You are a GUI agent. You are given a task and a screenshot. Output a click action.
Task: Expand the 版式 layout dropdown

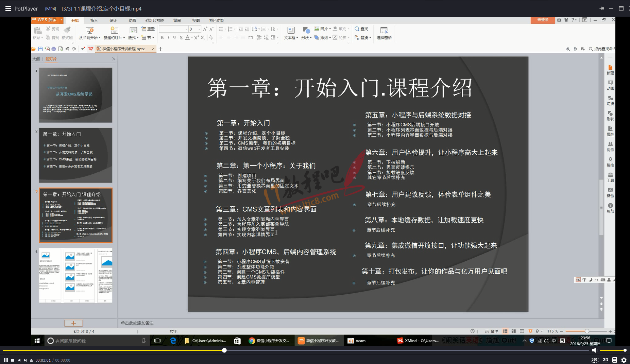(133, 37)
